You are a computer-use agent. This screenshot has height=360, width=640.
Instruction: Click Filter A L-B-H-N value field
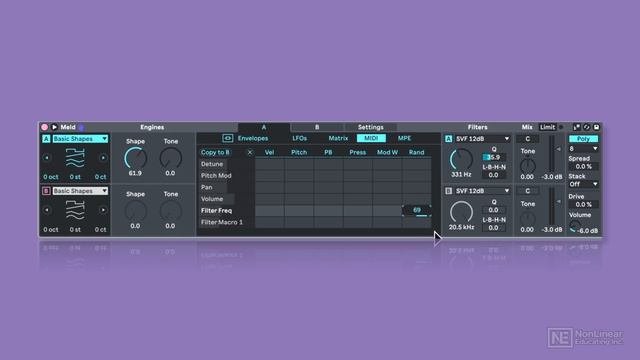pos(493,175)
